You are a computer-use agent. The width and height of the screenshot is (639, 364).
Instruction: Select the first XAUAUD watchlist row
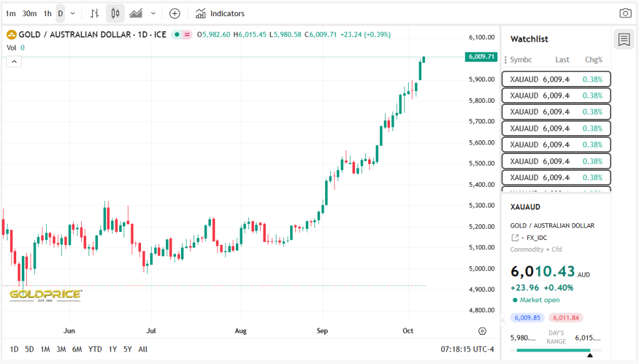[556, 79]
